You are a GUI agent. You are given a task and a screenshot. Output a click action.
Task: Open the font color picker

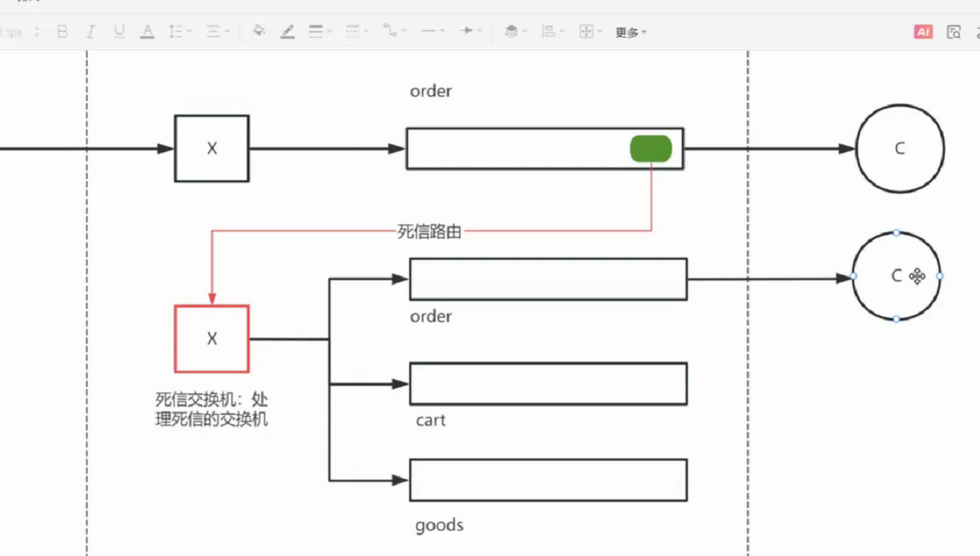tap(147, 31)
